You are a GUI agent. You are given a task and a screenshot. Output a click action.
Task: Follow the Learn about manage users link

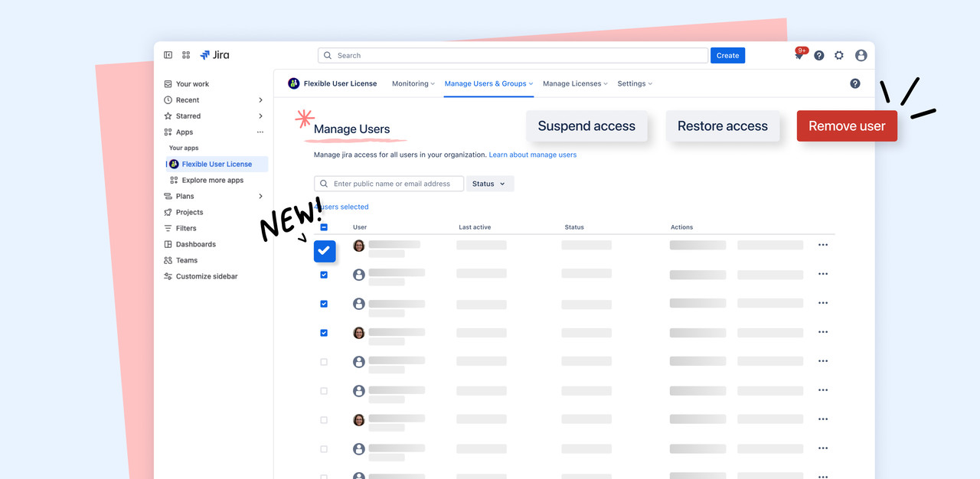[x=533, y=155]
